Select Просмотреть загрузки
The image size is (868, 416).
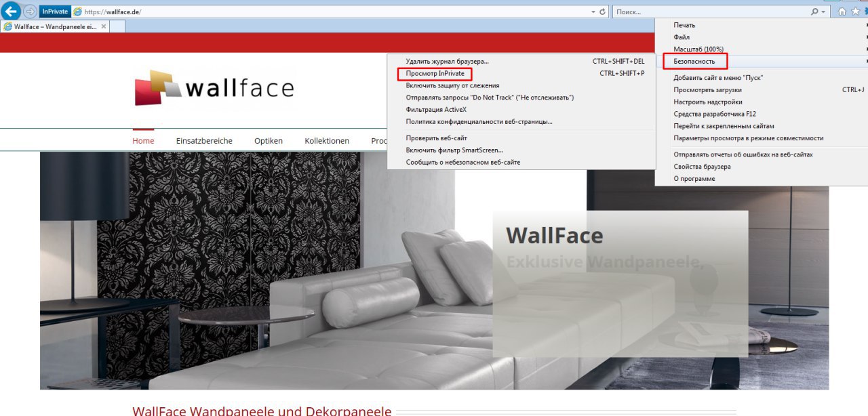click(x=761, y=89)
